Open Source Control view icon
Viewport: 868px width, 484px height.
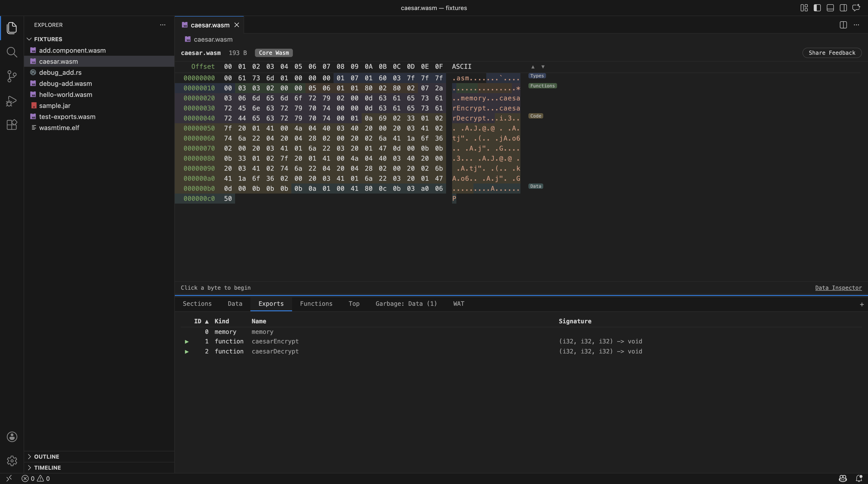(12, 77)
